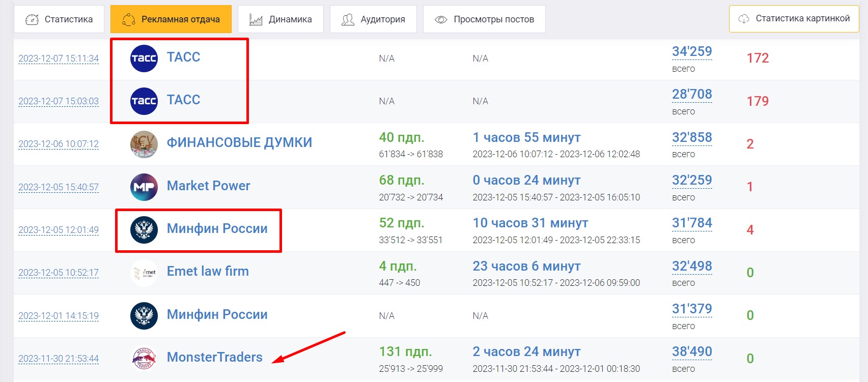This screenshot has height=382, width=868.
Task: Click Статистика картинкой button
Action: point(794,19)
